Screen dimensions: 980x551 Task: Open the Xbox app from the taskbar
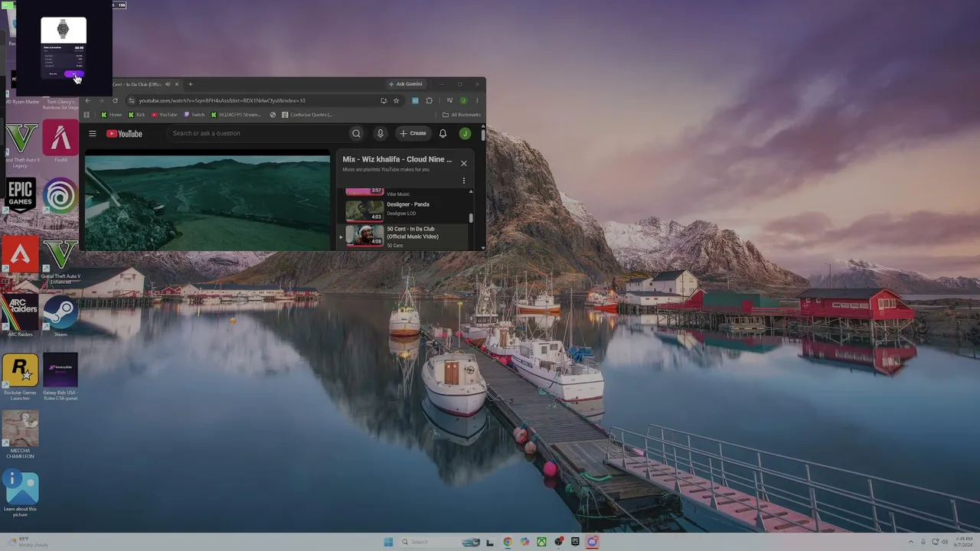(x=541, y=542)
